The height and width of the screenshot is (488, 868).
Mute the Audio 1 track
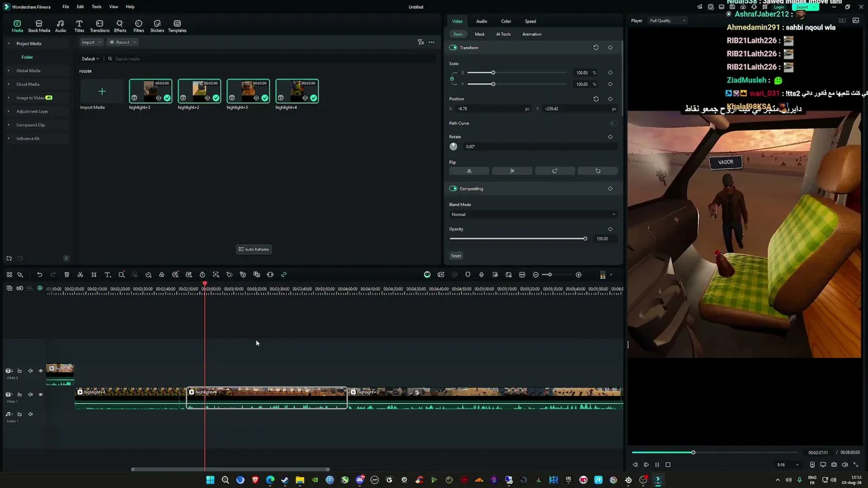30,414
